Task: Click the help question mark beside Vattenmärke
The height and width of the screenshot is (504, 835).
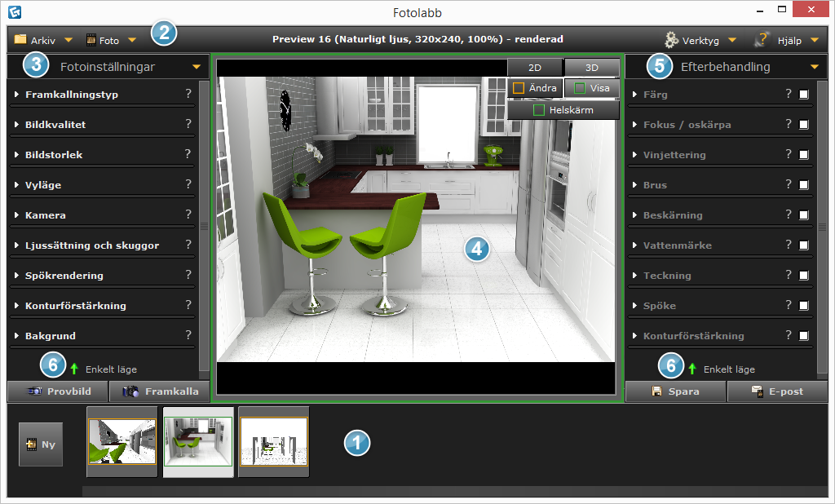Action: (789, 245)
